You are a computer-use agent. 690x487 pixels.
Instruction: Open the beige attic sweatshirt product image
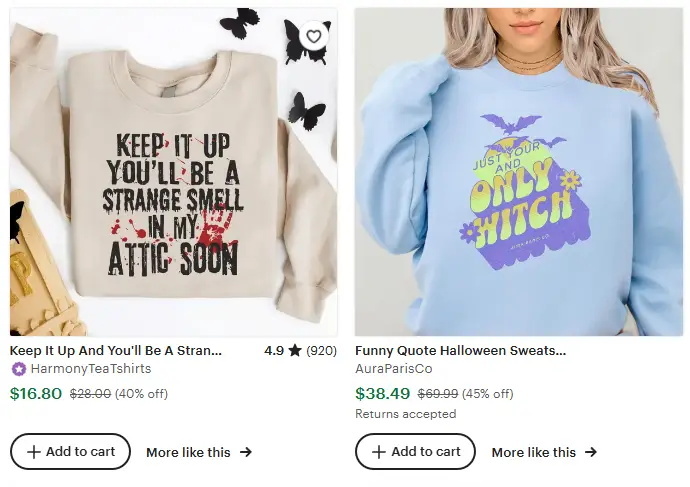[173, 172]
